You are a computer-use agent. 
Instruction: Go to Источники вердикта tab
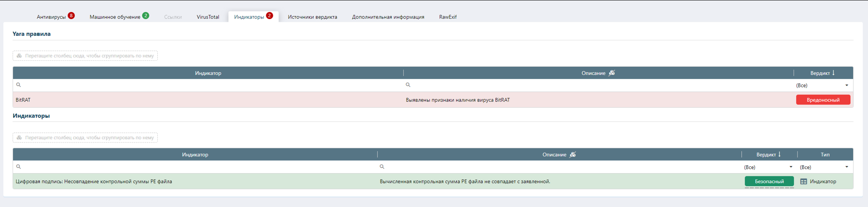[312, 17]
